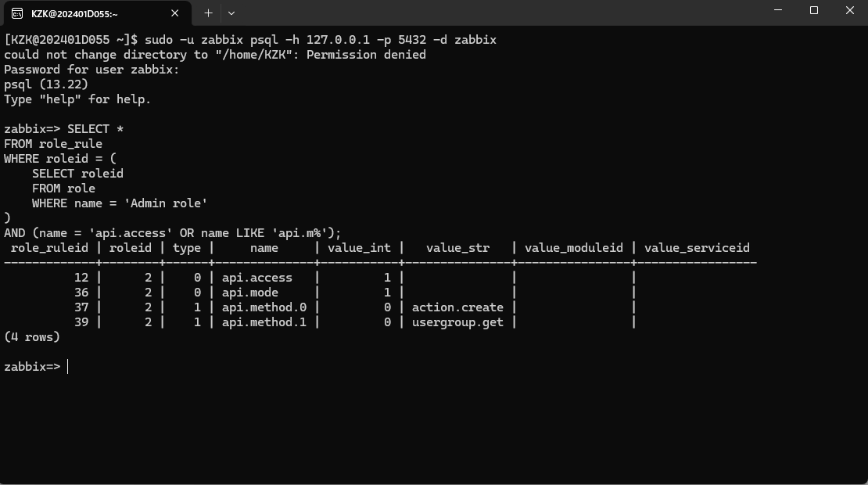
Task: Close the KZK@202401D055 terminal tab
Action: [175, 13]
